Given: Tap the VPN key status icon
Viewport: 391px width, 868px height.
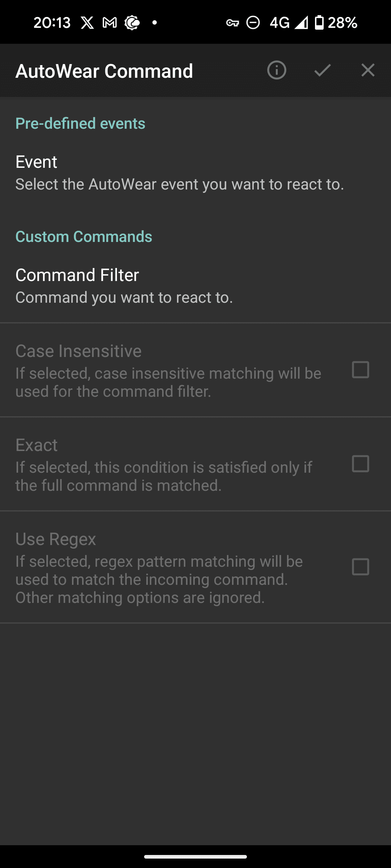Looking at the screenshot, I should (x=232, y=23).
